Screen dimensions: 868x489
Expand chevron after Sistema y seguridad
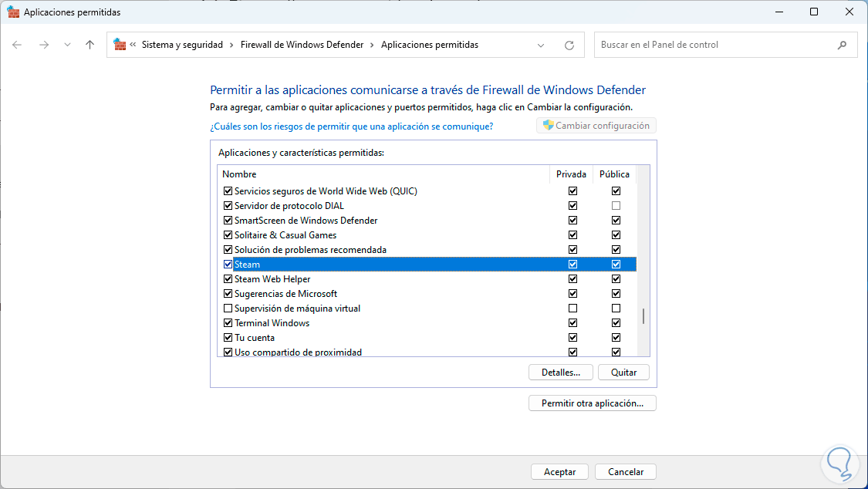[x=231, y=45]
